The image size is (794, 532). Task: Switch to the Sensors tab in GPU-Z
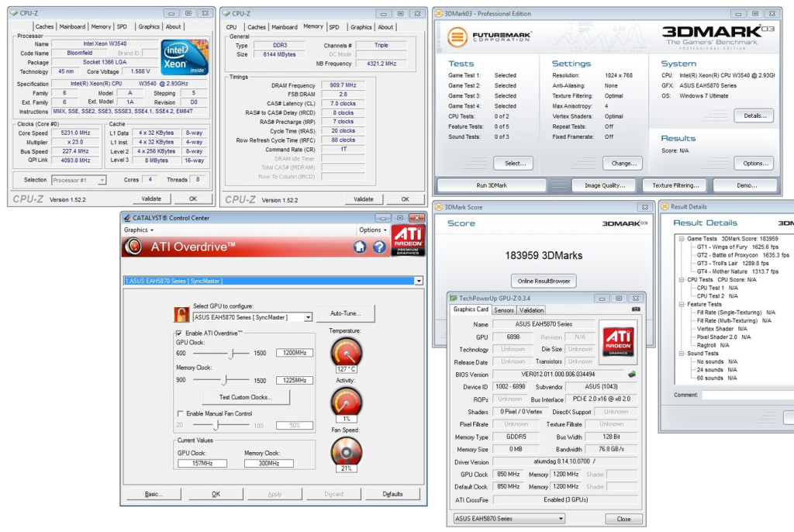(503, 310)
